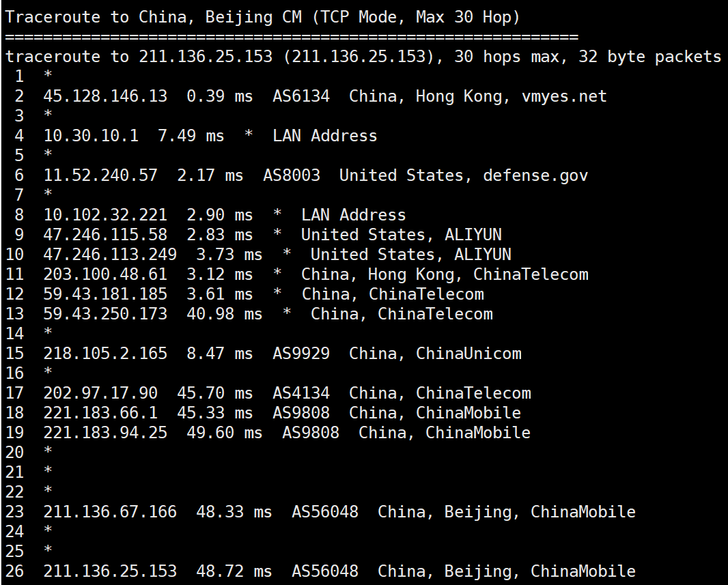The width and height of the screenshot is (728, 585).
Task: Click the IP address 45.128.146.13
Action: pyautogui.click(x=105, y=96)
